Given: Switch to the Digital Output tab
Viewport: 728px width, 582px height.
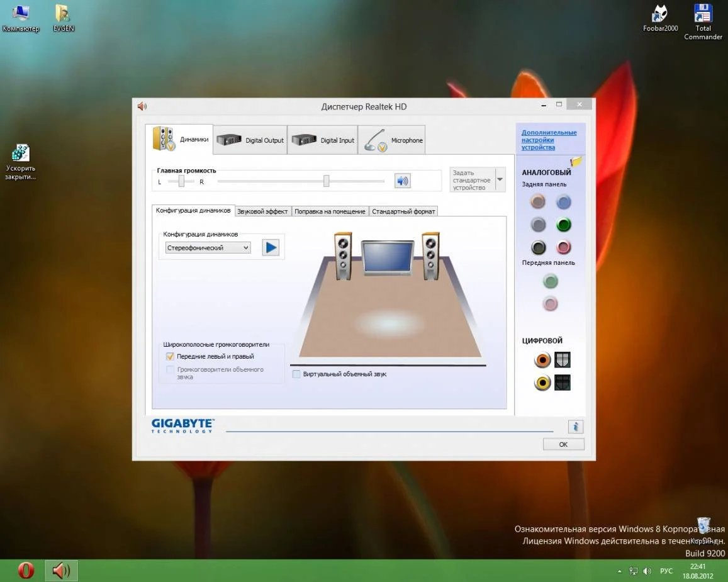Looking at the screenshot, I should (x=250, y=140).
